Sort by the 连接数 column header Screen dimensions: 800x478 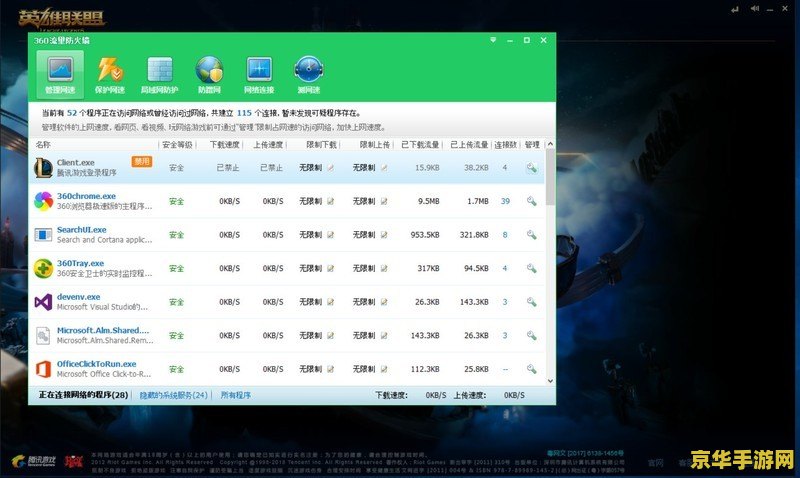click(x=505, y=145)
